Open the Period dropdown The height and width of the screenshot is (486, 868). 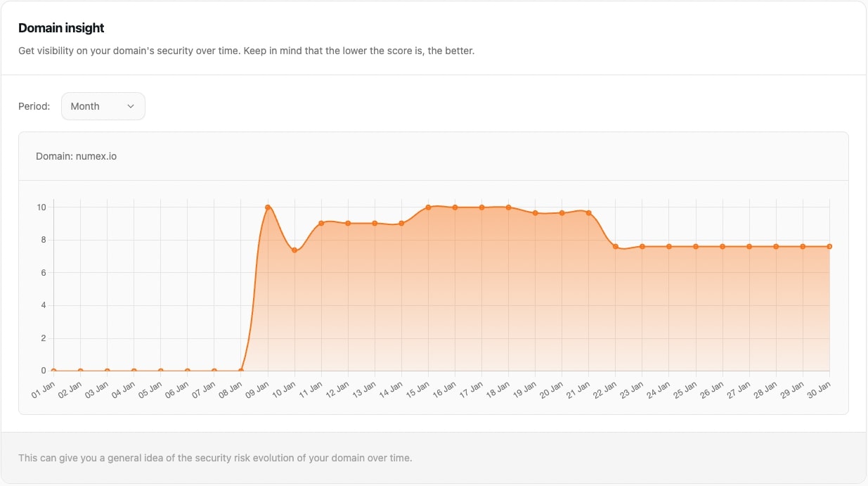[x=103, y=106]
